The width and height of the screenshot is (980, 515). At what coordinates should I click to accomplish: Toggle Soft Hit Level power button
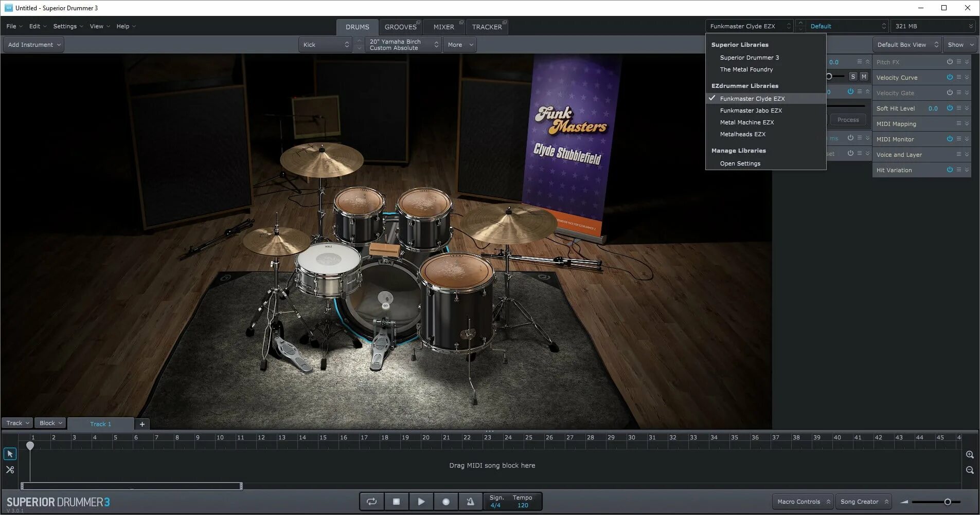point(950,108)
